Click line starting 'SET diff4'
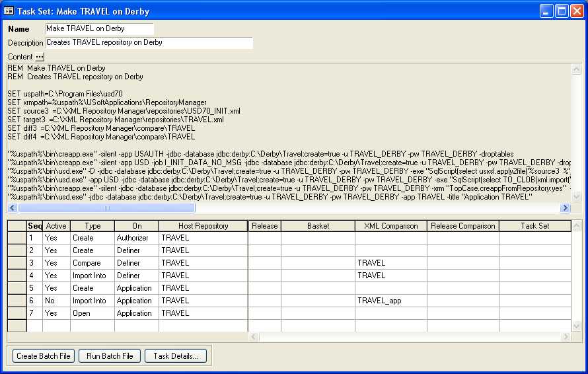The width and height of the screenshot is (588, 374). [101, 137]
